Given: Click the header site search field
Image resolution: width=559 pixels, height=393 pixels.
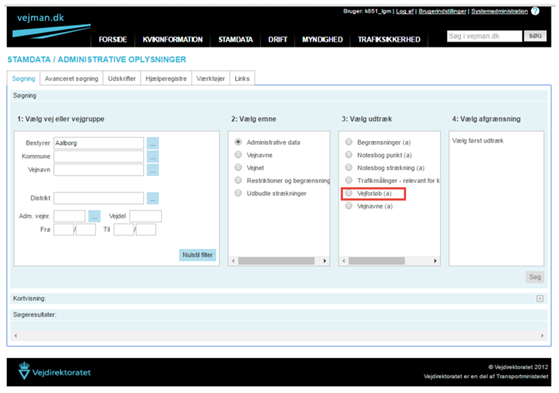Looking at the screenshot, I should (x=484, y=36).
